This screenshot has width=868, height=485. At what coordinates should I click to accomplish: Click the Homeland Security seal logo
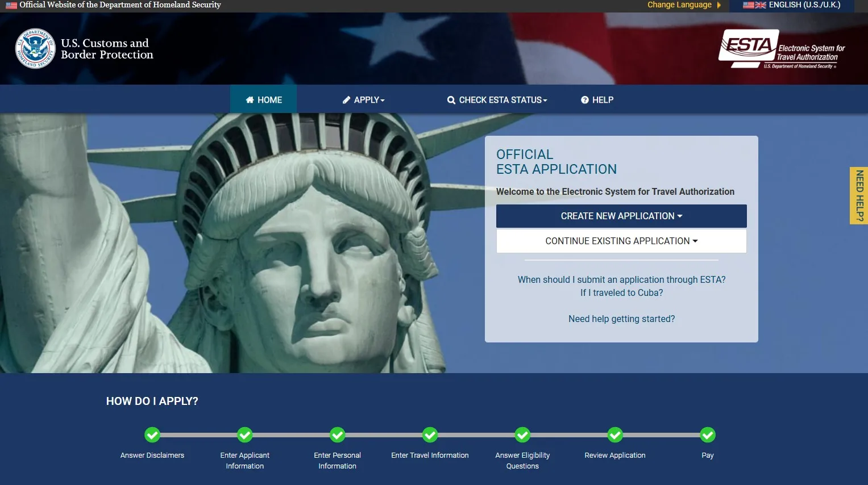pos(35,49)
